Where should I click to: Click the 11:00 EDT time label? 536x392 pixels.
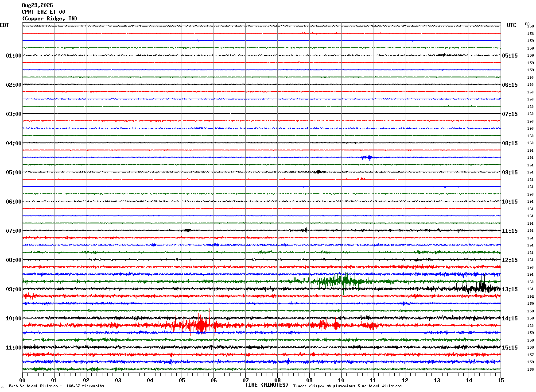pos(13,348)
